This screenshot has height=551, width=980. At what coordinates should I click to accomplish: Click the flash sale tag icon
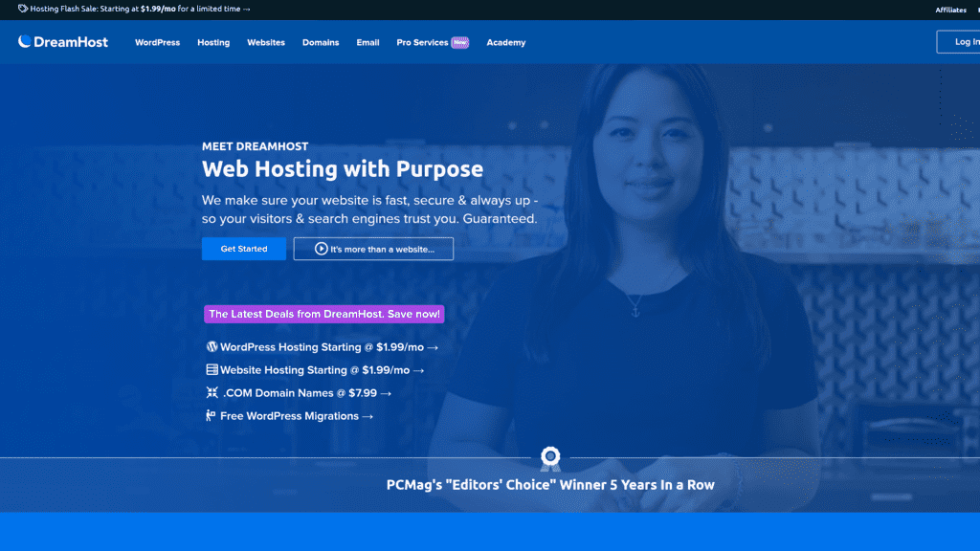click(x=23, y=9)
